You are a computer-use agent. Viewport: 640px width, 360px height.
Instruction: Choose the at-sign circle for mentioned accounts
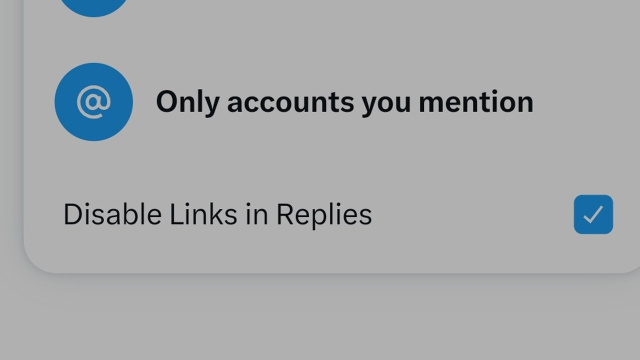tap(94, 102)
